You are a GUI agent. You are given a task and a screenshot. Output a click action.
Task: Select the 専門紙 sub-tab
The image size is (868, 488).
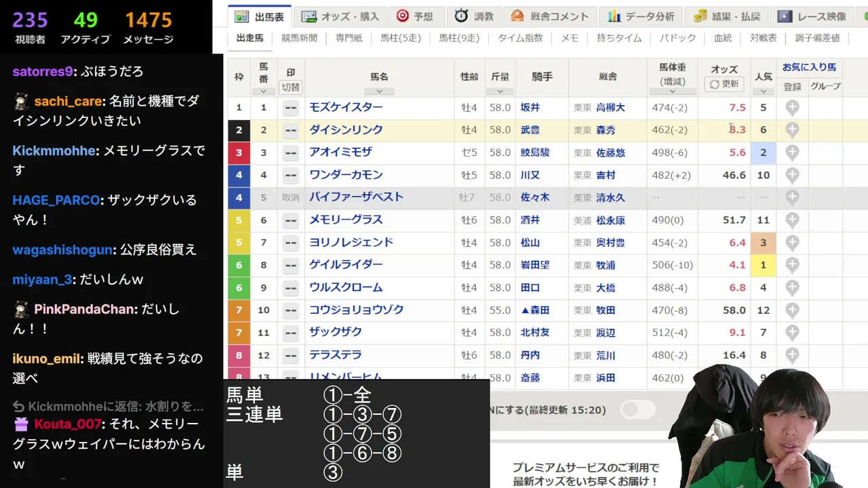pyautogui.click(x=349, y=38)
